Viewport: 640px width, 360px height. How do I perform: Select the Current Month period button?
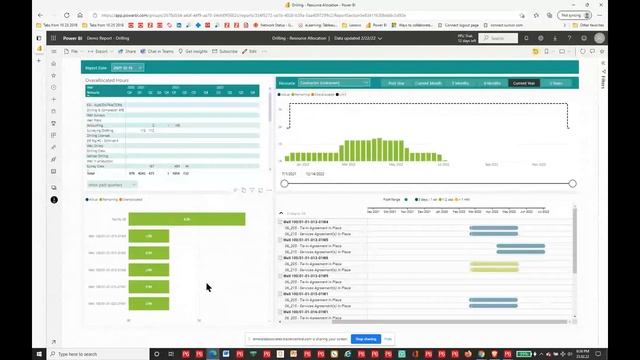click(428, 83)
